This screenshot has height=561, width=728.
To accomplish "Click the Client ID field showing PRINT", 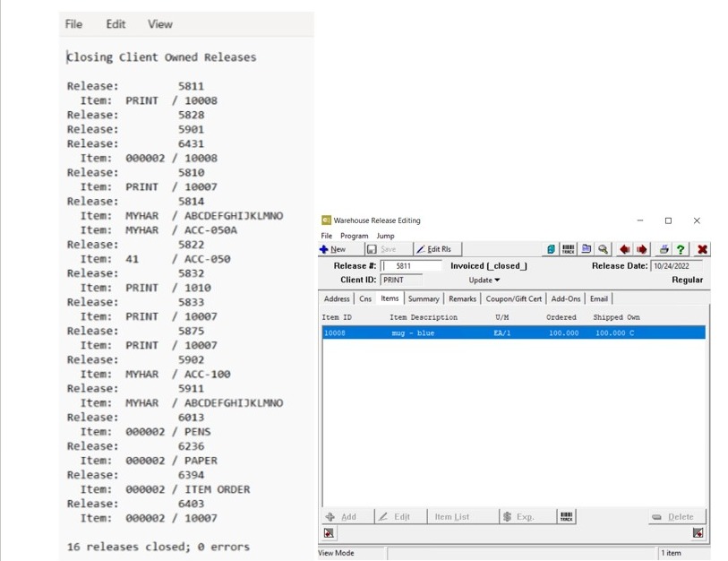I will [401, 280].
